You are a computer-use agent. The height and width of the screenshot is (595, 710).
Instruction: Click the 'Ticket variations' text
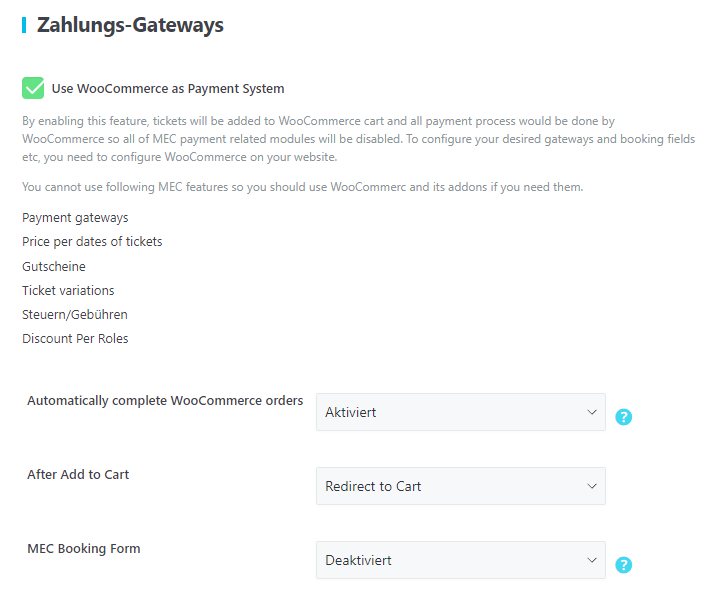point(68,290)
